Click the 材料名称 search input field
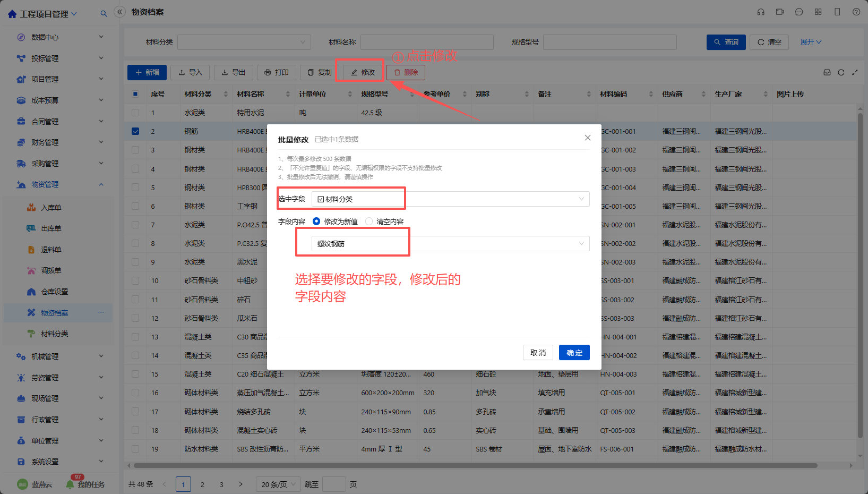This screenshot has width=868, height=494. coord(427,42)
